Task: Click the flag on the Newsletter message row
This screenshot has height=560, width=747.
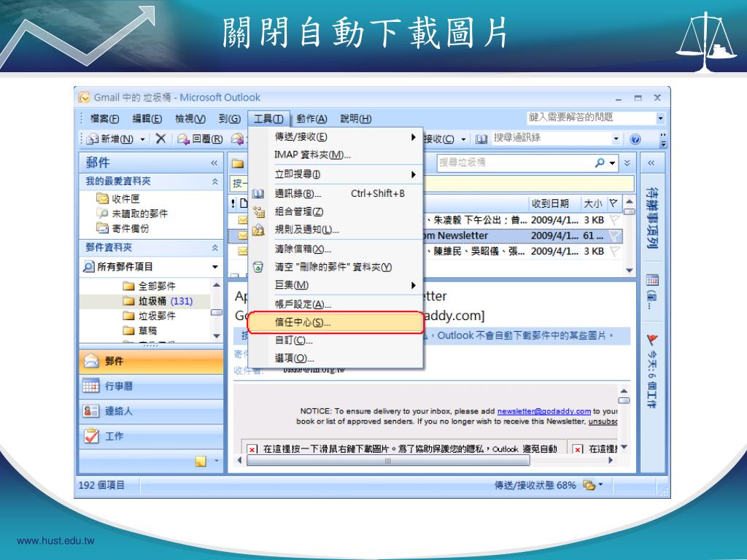Action: click(x=615, y=236)
